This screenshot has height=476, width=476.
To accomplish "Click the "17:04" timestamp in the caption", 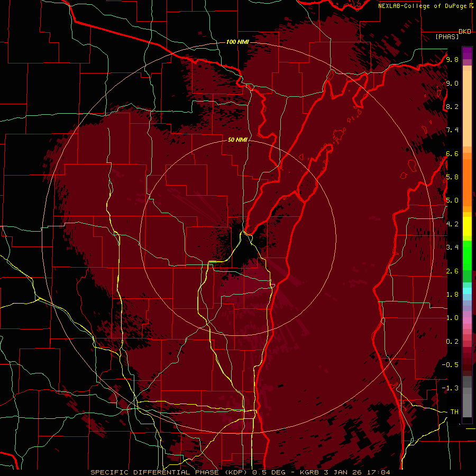I will (x=379, y=472).
